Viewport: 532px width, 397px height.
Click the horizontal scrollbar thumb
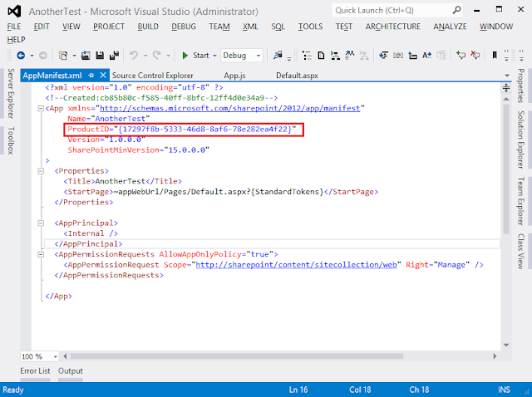(237, 356)
